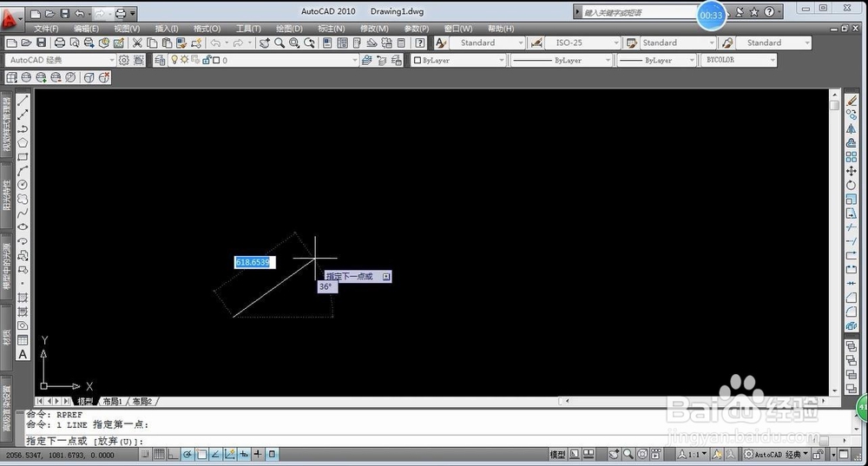Open the ISO-25 dimension style dropdown

point(582,43)
